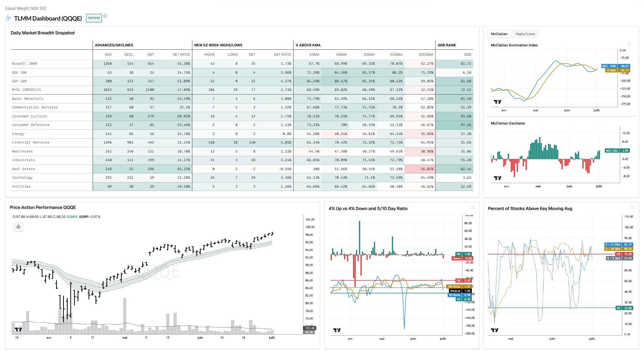Click the MCC. SUM -60.67 blue value label
The width and height of the screenshot is (644, 351).
coord(616,66)
